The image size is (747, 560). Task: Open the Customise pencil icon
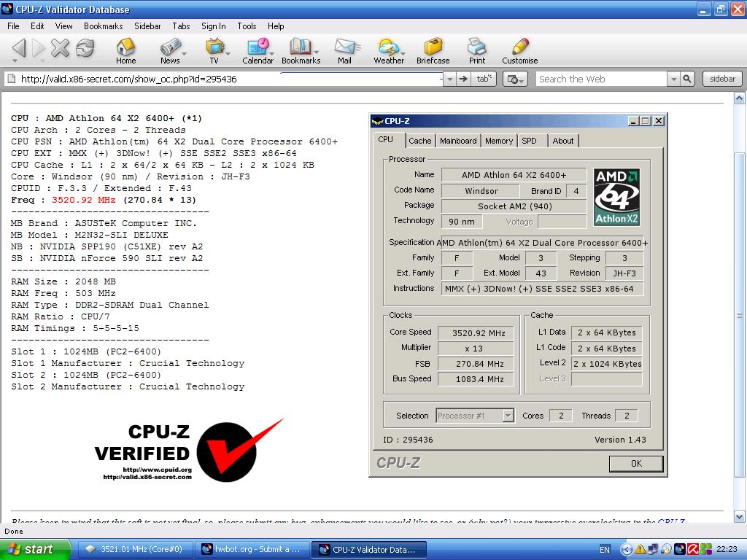point(519,52)
